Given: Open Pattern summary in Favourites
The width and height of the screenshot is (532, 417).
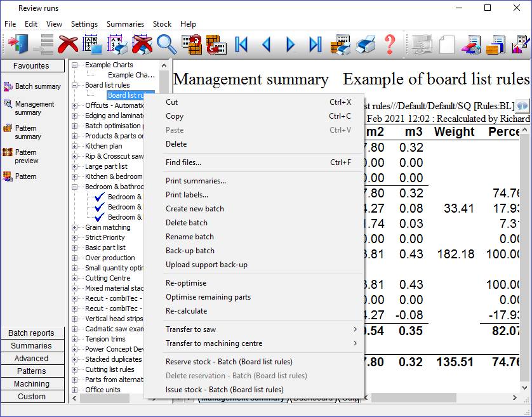Looking at the screenshot, I should click(22, 132).
